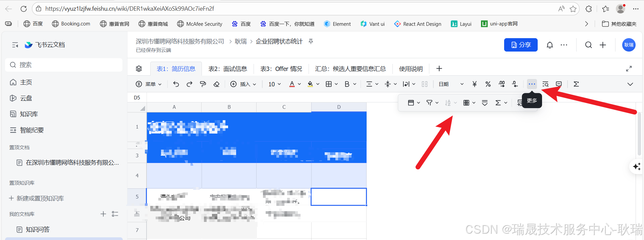Open the 汇总：候选人重要信息汇总 tab

351,69
